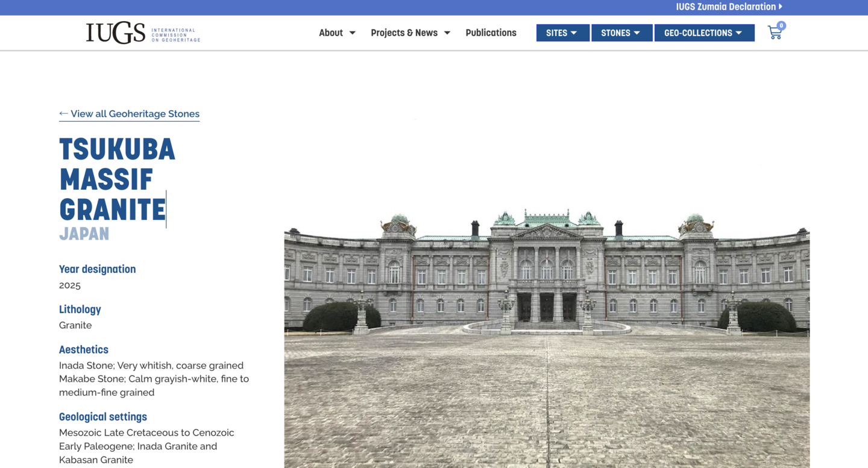Select the About menu label
The width and height of the screenshot is (868, 468).
pos(331,33)
